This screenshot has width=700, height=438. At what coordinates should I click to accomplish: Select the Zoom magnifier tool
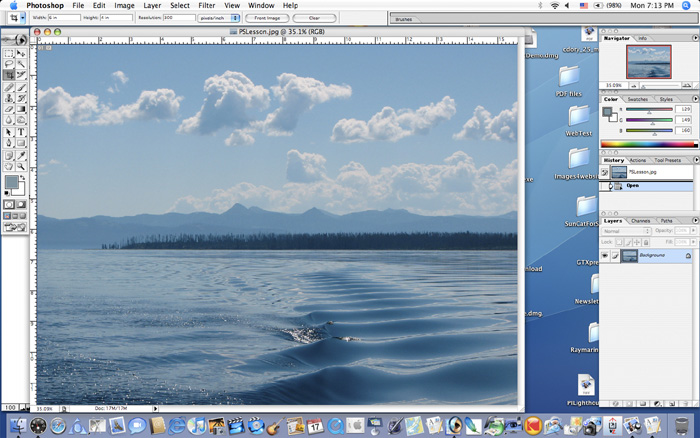tap(21, 164)
